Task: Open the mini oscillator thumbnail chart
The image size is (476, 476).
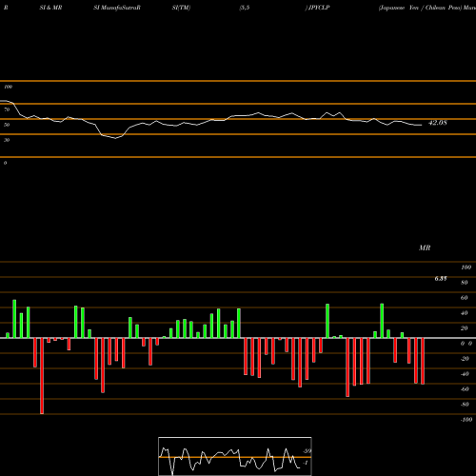Action: point(235,456)
